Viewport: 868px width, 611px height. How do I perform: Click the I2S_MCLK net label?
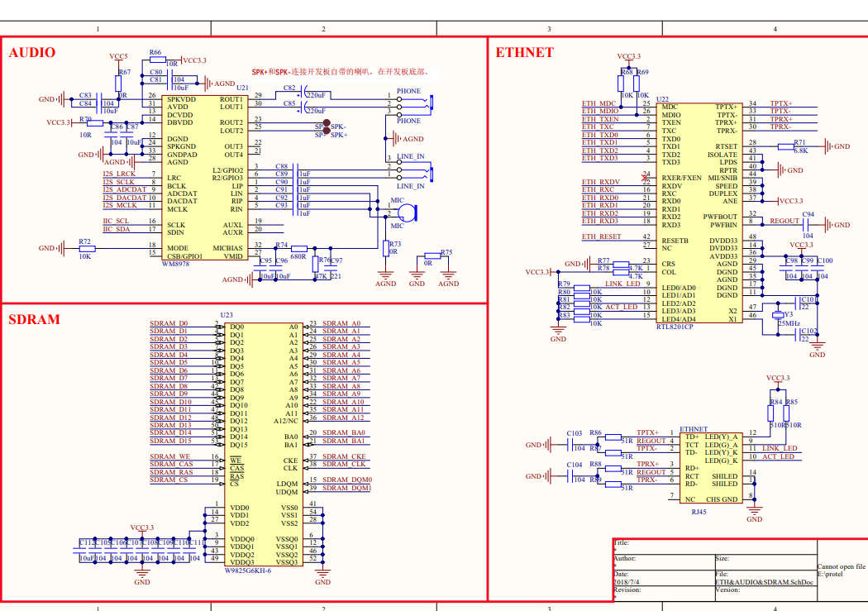[120, 205]
